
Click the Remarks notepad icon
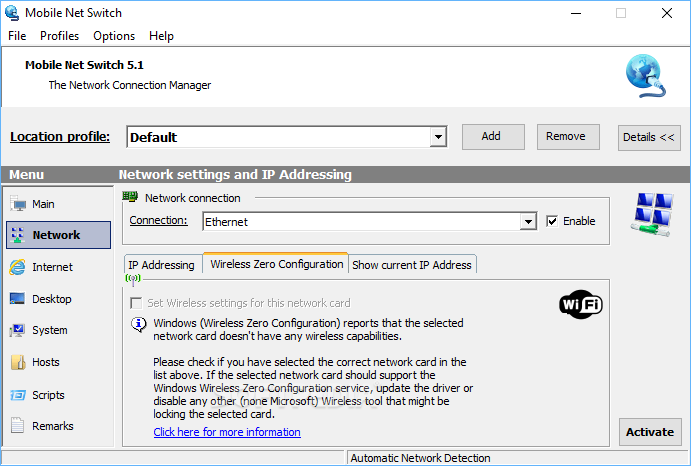[x=17, y=426]
